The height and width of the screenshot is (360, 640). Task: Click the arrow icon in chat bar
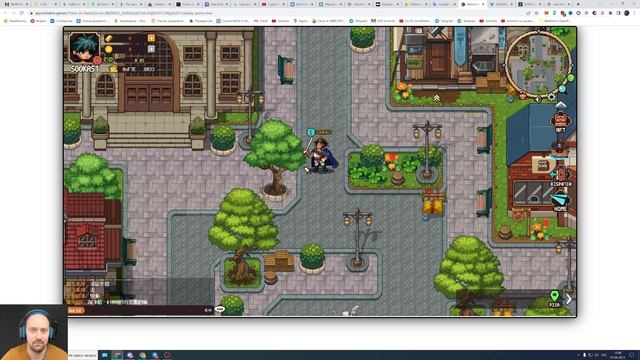click(x=208, y=310)
